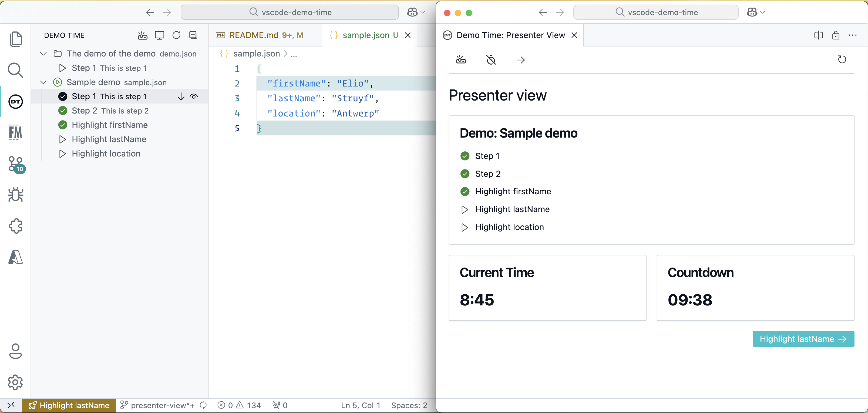Open the Demo Time sidebar icon
Image resolution: width=868 pixels, height=413 pixels.
tap(15, 101)
